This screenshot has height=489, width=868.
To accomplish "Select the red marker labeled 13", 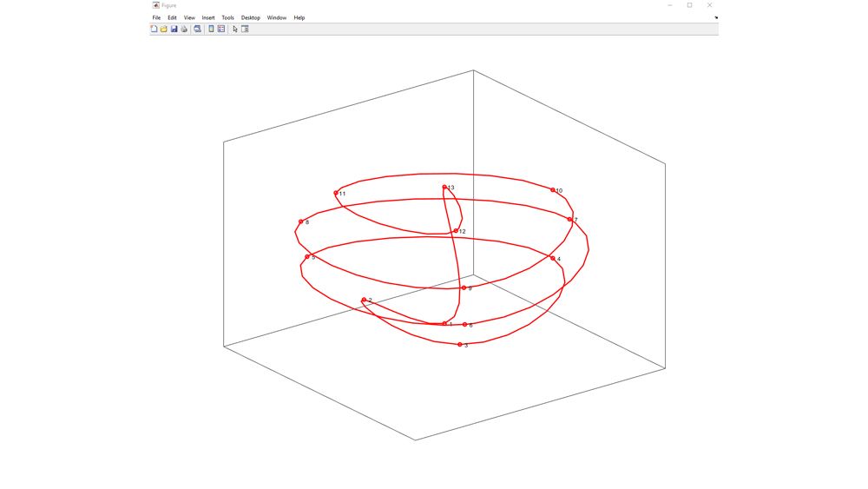I will click(444, 187).
